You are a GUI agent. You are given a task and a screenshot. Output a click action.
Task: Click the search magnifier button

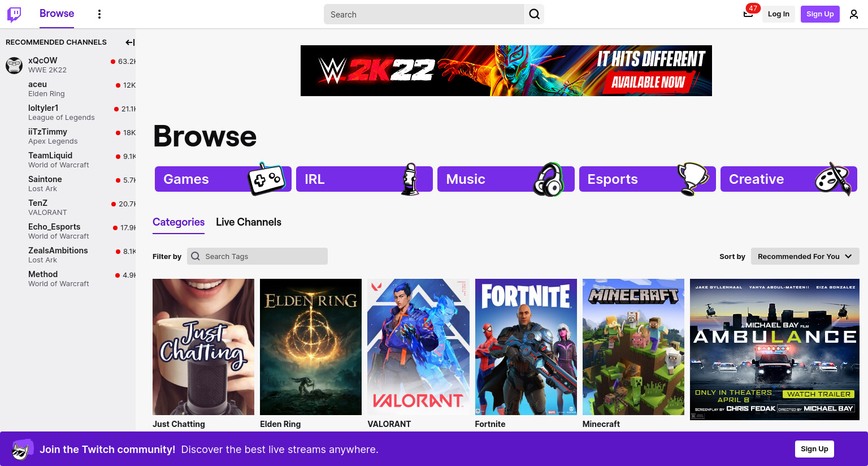pyautogui.click(x=534, y=14)
